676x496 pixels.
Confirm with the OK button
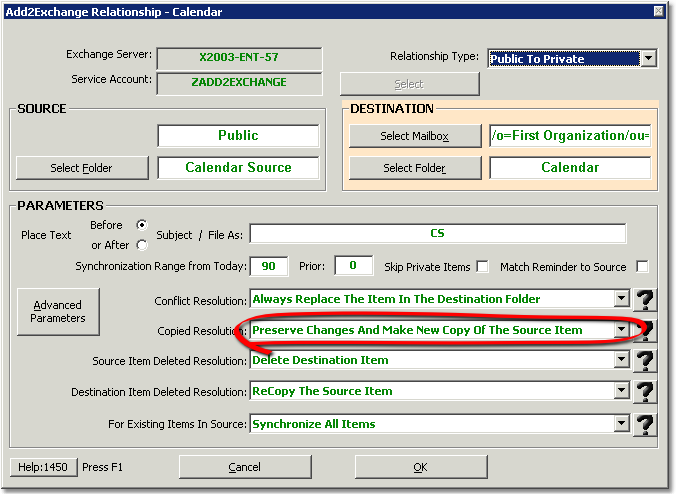421,467
